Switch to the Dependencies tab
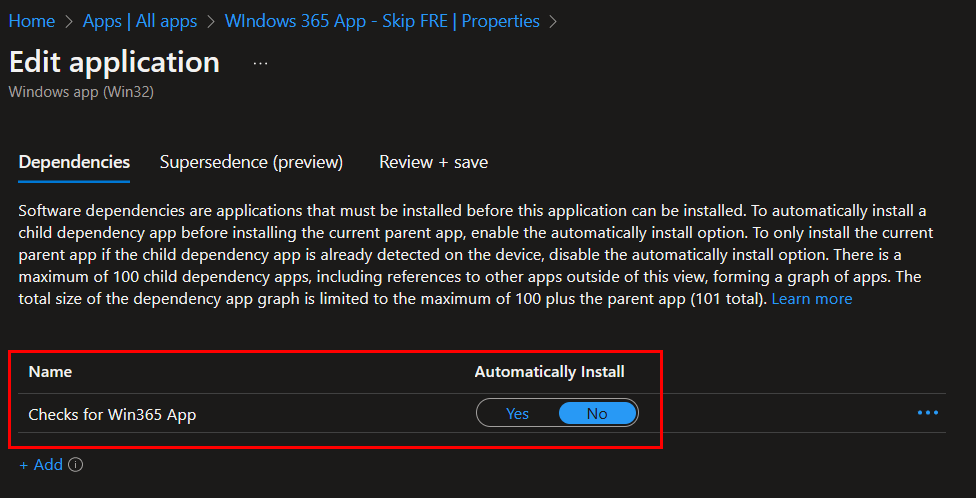This screenshot has width=976, height=498. (74, 162)
